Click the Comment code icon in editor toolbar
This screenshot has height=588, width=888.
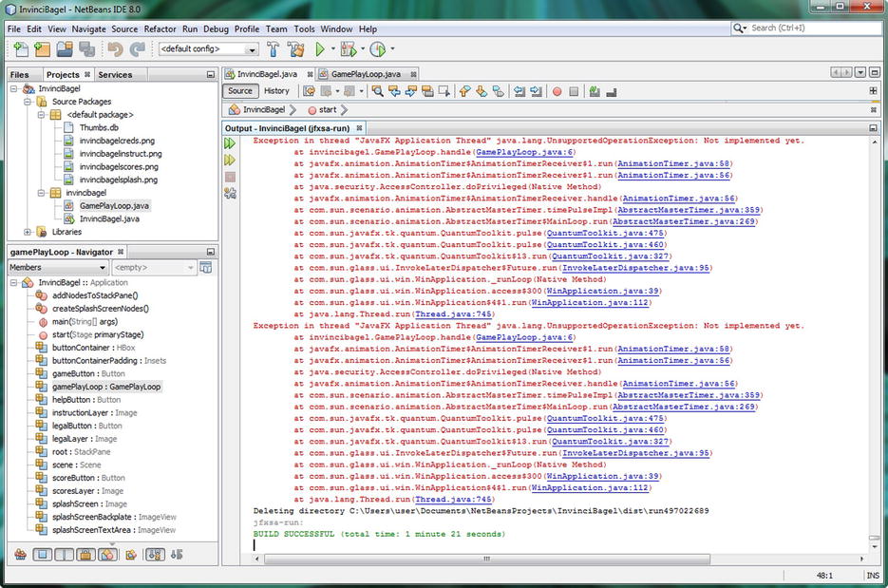(x=595, y=91)
